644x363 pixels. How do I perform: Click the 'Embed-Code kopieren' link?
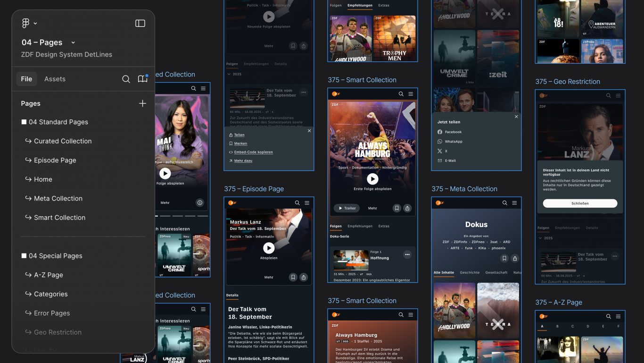tap(251, 152)
